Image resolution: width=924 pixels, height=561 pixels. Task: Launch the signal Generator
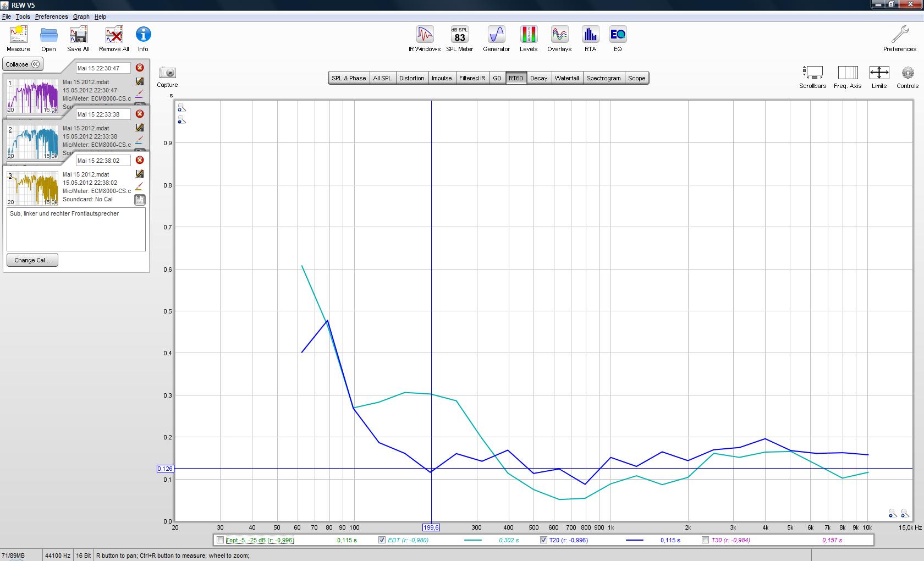click(496, 38)
